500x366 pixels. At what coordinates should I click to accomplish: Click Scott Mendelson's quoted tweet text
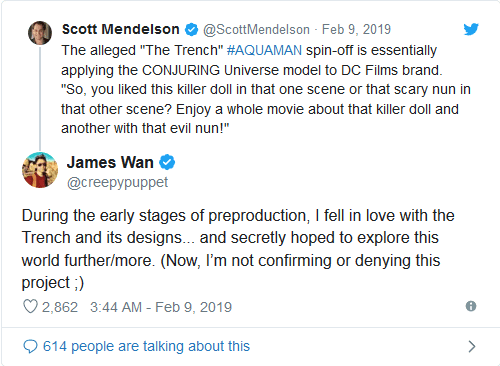click(266, 89)
